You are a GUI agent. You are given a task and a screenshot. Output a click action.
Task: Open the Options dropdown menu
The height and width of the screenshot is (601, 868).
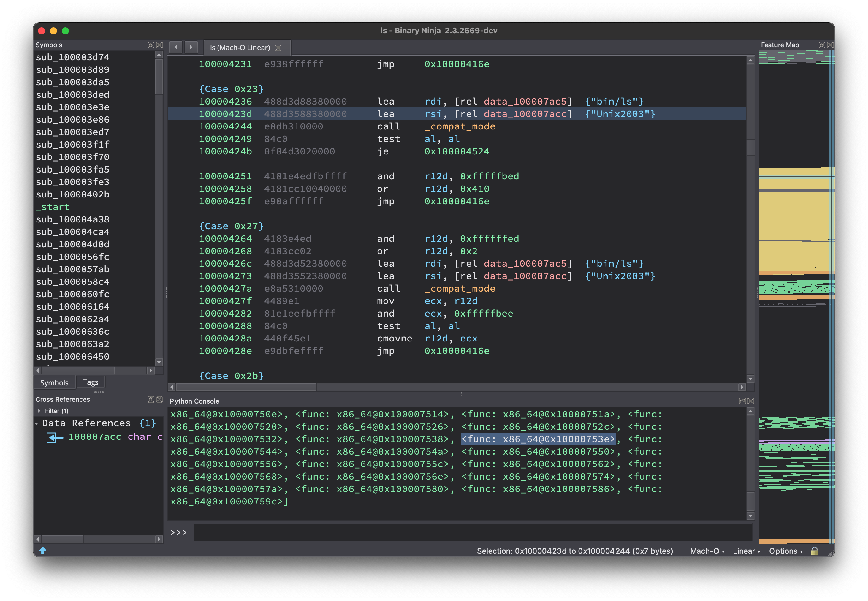[785, 551]
